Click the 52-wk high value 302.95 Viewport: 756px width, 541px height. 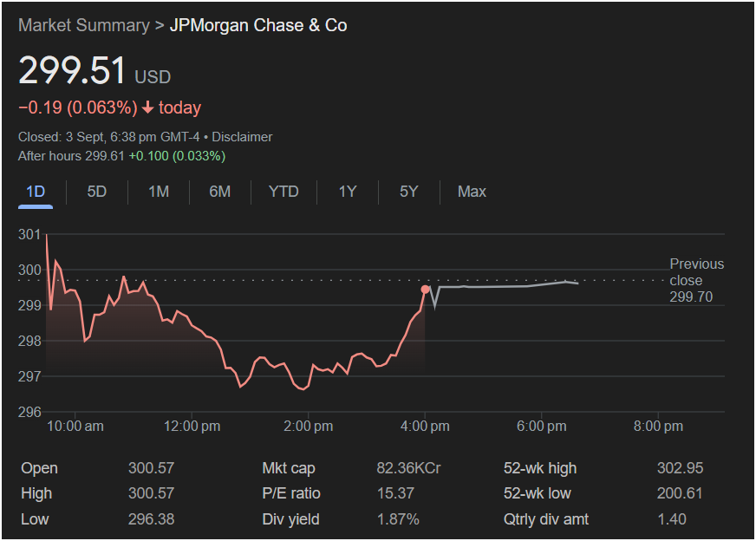(680, 468)
